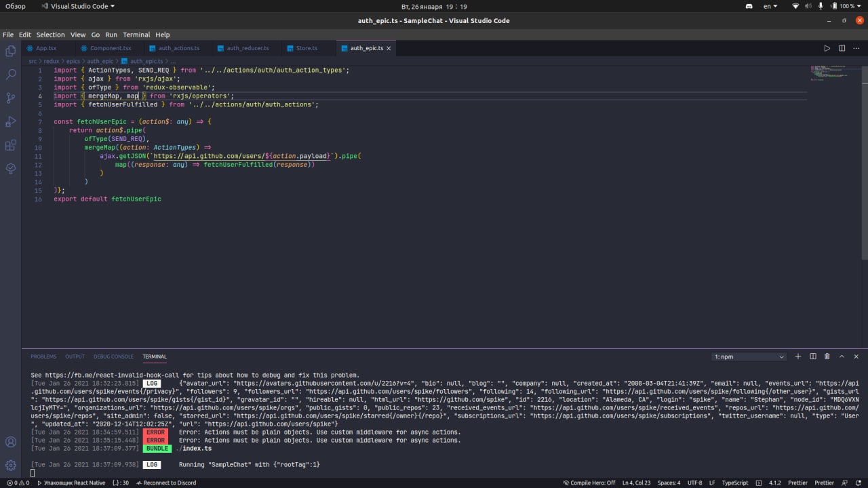
Task: Open the Source Control view
Action: (x=10, y=98)
